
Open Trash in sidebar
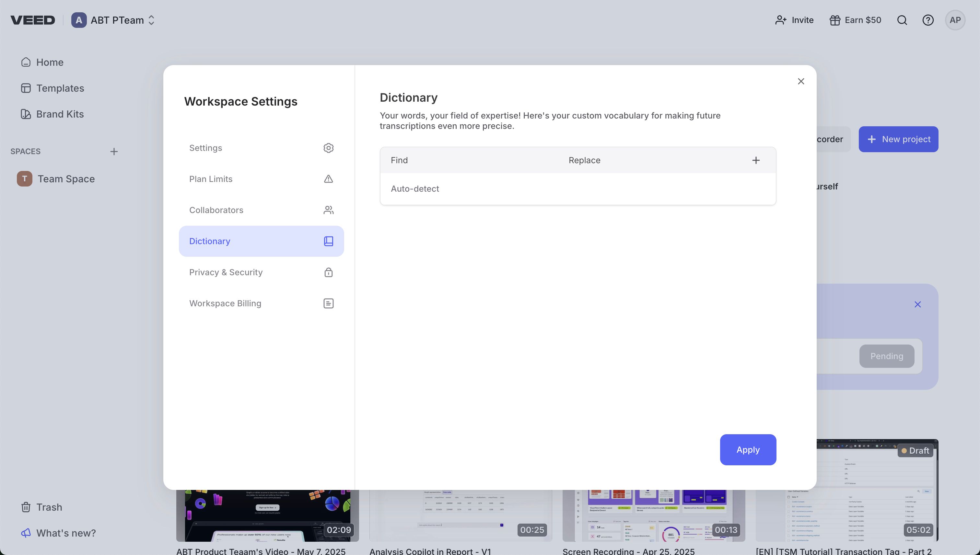[x=41, y=507]
